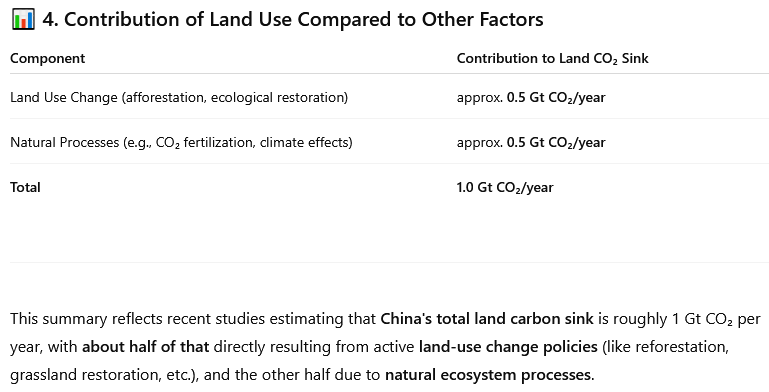Select Contribution to Land CO₂ Sink header
Viewport: 769px width, 392px height.
point(553,58)
